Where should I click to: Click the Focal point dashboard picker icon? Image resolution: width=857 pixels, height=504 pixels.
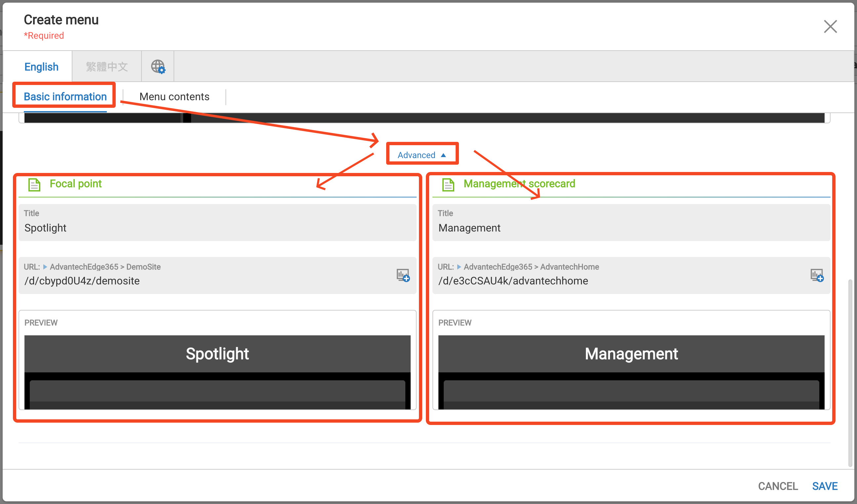pyautogui.click(x=403, y=275)
